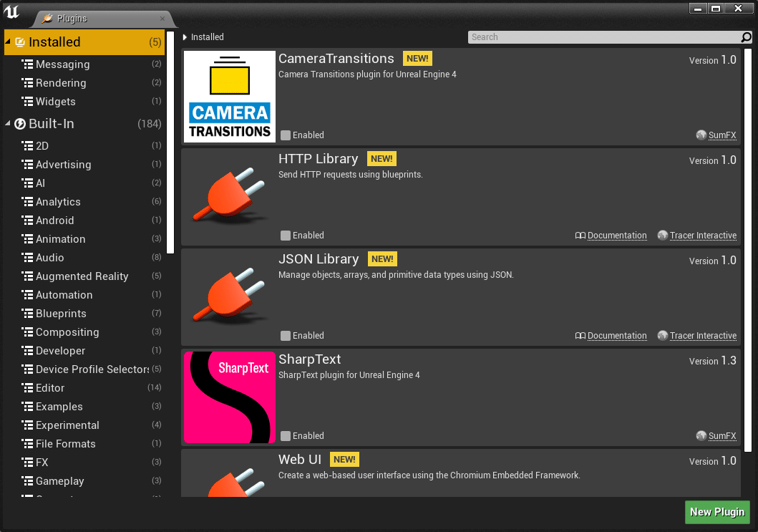Click the AI category icon in sidebar
Viewport: 758px width, 532px height.
coord(28,183)
